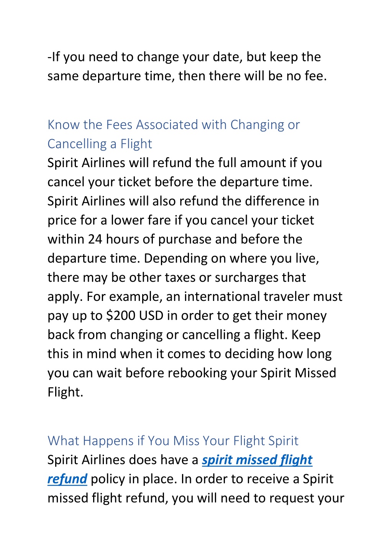
Task: Click the line 'cancel your ticket before the departure'
Action: pyautogui.click(x=180, y=182)
